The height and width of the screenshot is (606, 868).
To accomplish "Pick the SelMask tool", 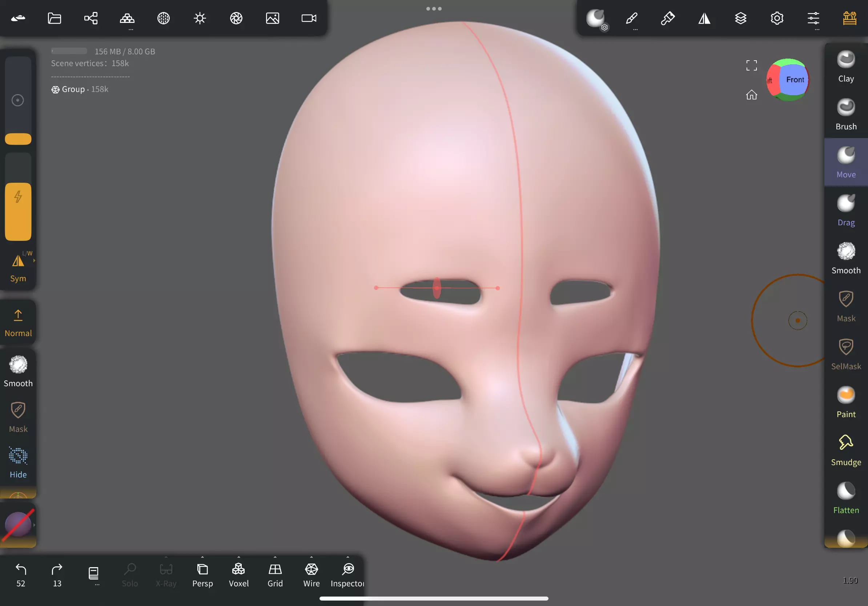I will point(846,354).
